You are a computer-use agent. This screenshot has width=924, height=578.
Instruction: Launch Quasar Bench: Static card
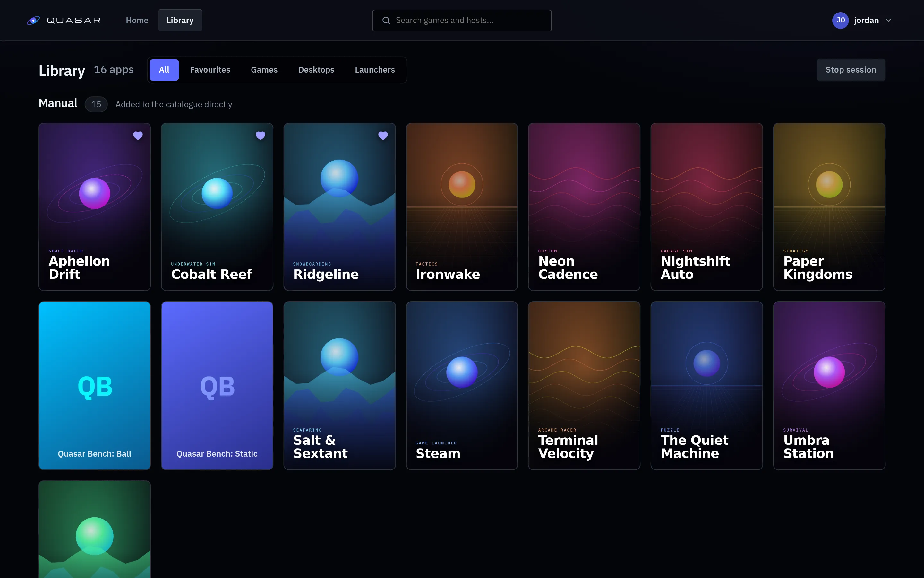tap(217, 385)
